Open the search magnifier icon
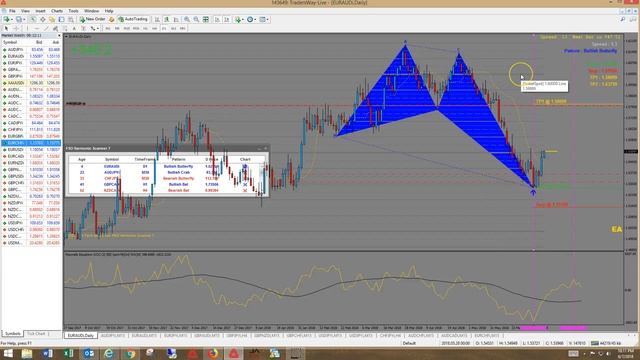The image size is (640, 360). click(x=623, y=19)
